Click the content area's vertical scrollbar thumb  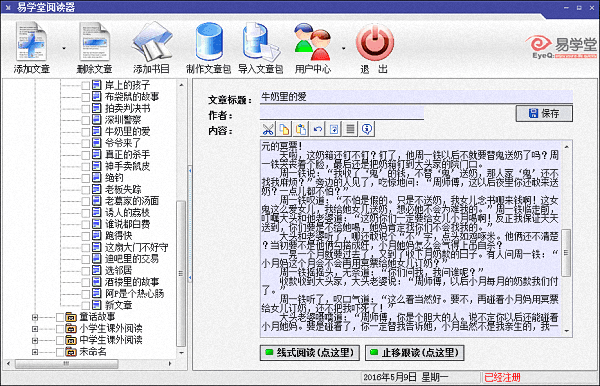click(x=566, y=252)
